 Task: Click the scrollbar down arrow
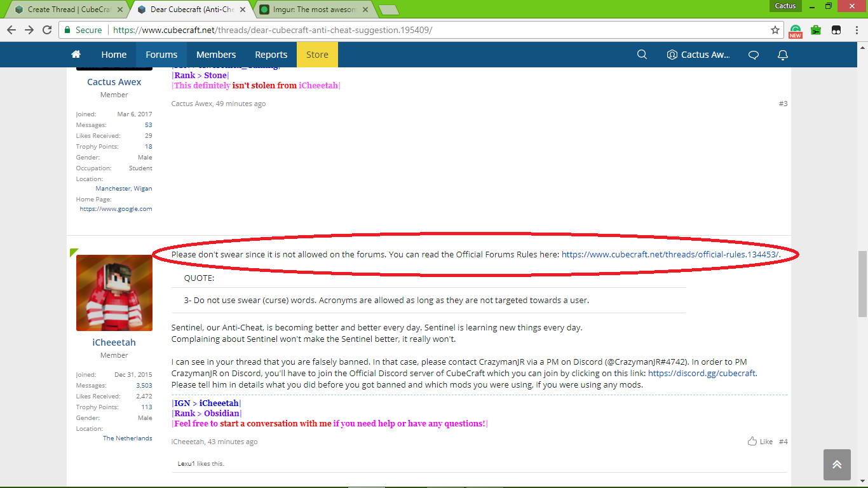862,483
